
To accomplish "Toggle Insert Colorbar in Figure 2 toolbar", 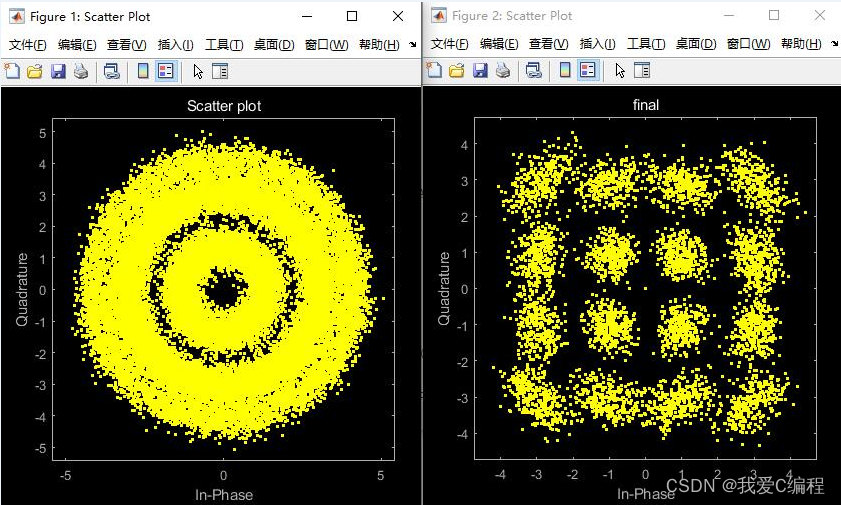I will point(565,70).
